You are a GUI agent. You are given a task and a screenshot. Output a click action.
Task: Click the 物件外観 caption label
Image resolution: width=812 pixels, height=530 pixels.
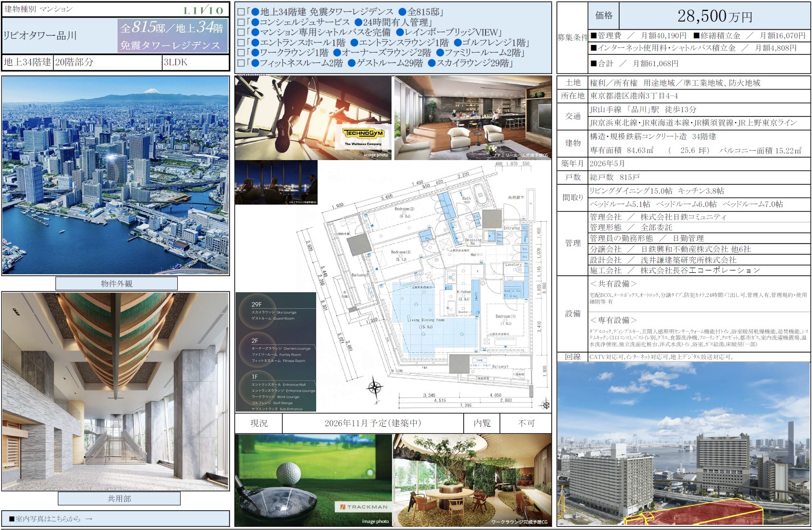coord(117,284)
